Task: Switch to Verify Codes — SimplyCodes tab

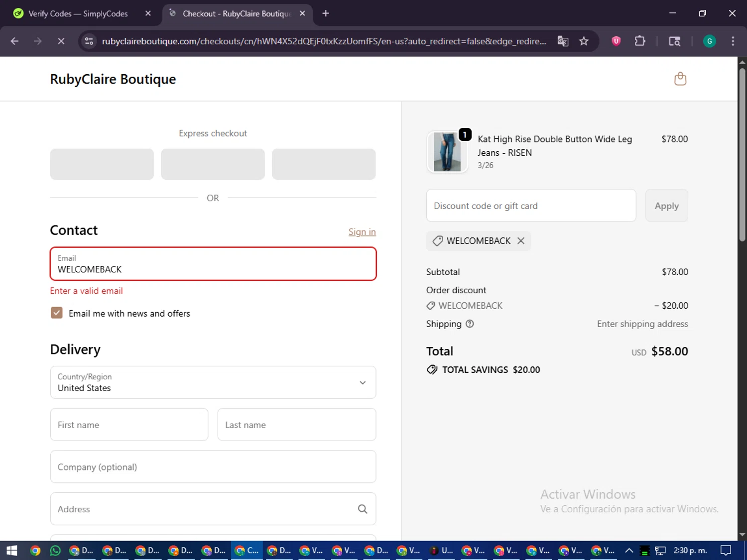Action: (x=79, y=13)
